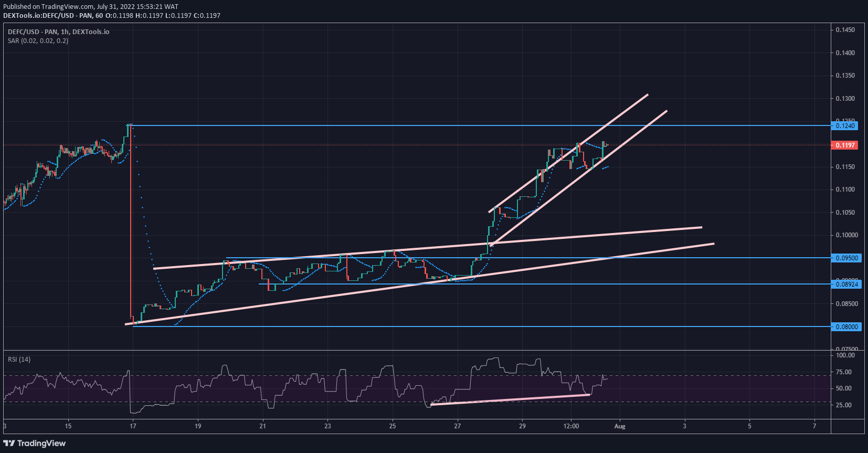Click the 21 date label on time axis

[263, 426]
